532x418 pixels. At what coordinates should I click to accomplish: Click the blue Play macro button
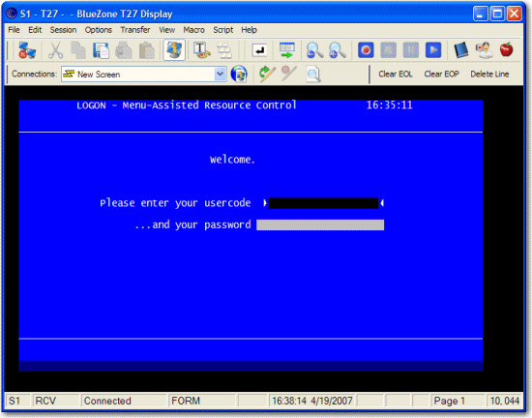[x=433, y=50]
